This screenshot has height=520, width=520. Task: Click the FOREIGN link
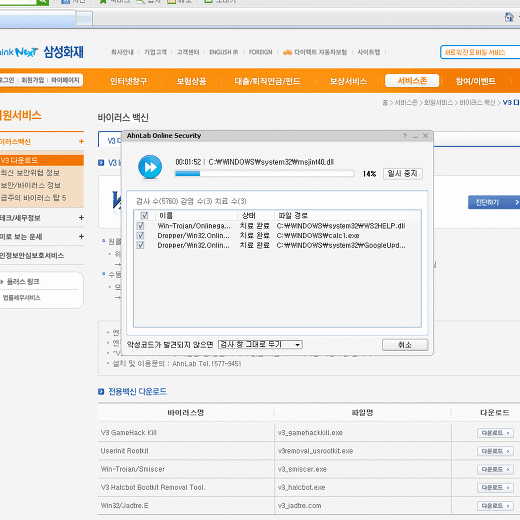pos(261,52)
